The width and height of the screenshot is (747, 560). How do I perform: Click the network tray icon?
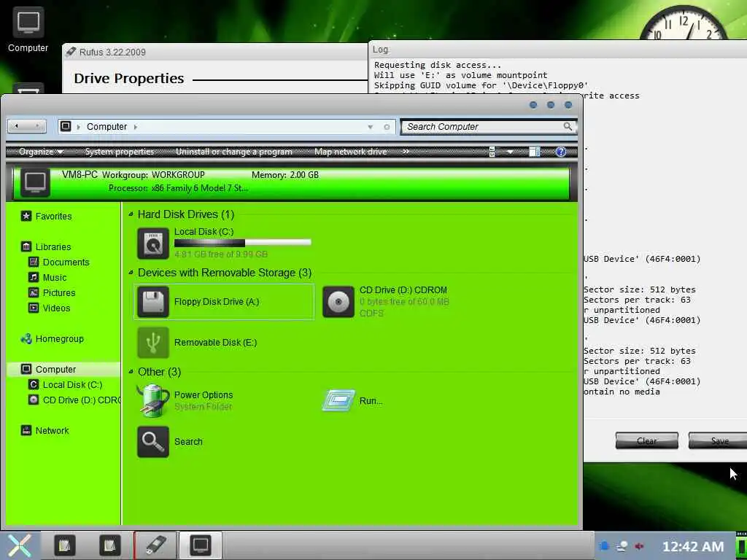622,546
